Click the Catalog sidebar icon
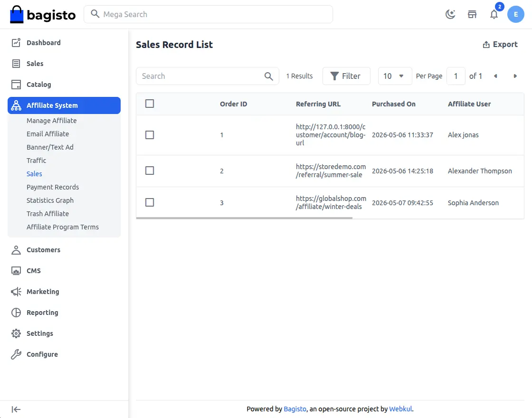This screenshot has width=532, height=418. (16, 85)
